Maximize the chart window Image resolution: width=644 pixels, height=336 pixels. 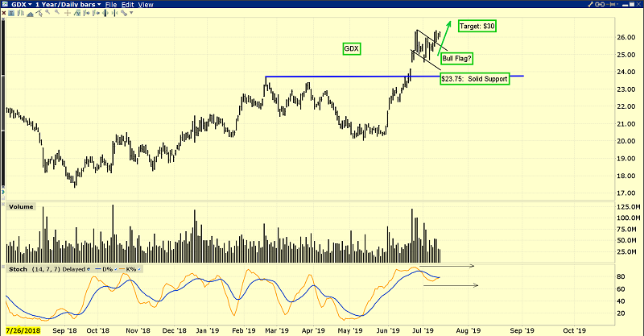tap(632, 4)
